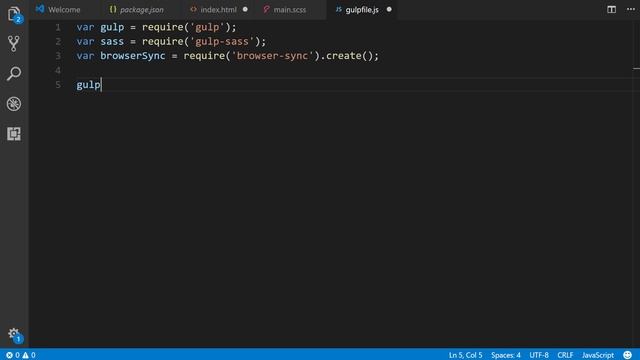Viewport: 640px width, 360px height.
Task: Open the Extensions panel
Action: 14,134
